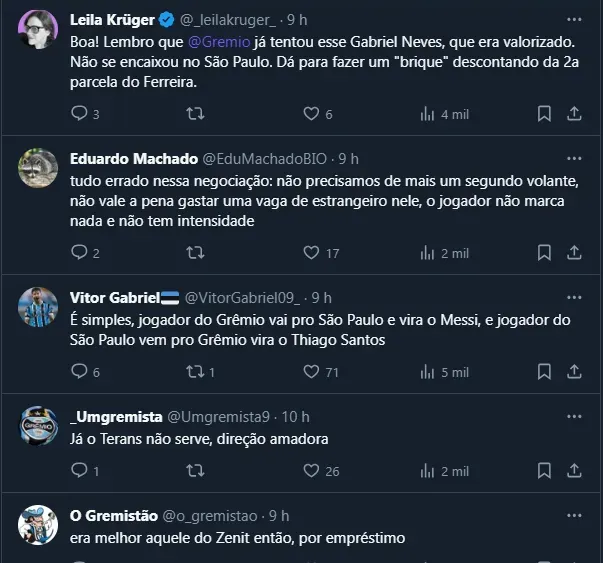Share Vitor Gabriel's tweet

click(574, 372)
